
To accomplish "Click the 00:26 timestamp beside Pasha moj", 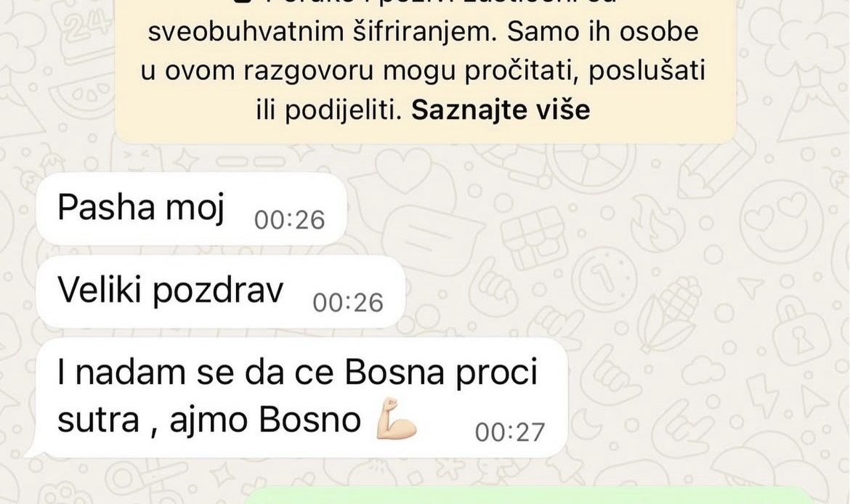I will tap(289, 220).
